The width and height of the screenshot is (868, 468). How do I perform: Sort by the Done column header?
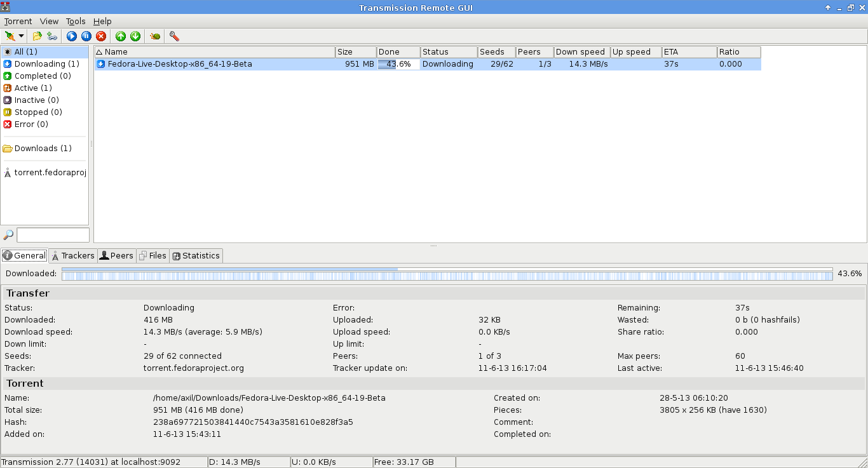tap(398, 52)
